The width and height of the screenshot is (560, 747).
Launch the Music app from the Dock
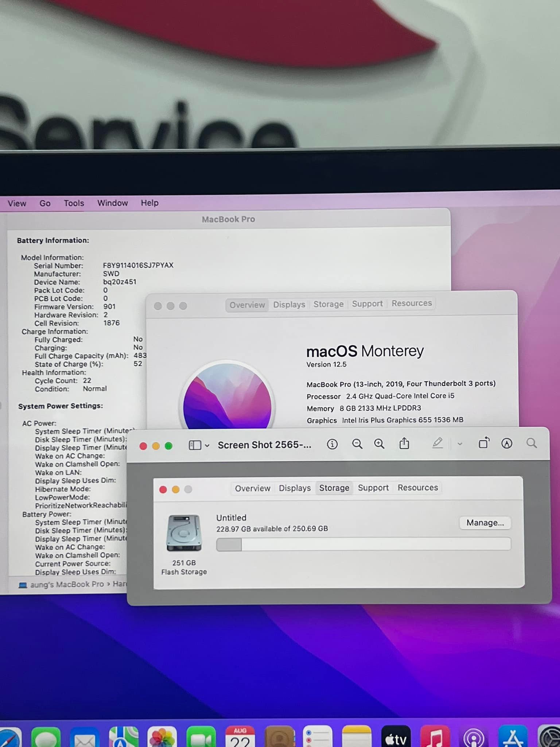point(435,738)
